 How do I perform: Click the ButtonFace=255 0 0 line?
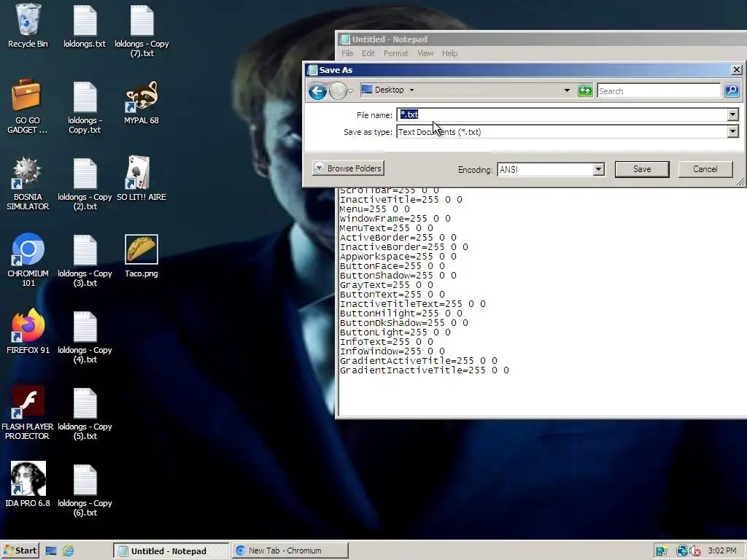[x=392, y=265]
